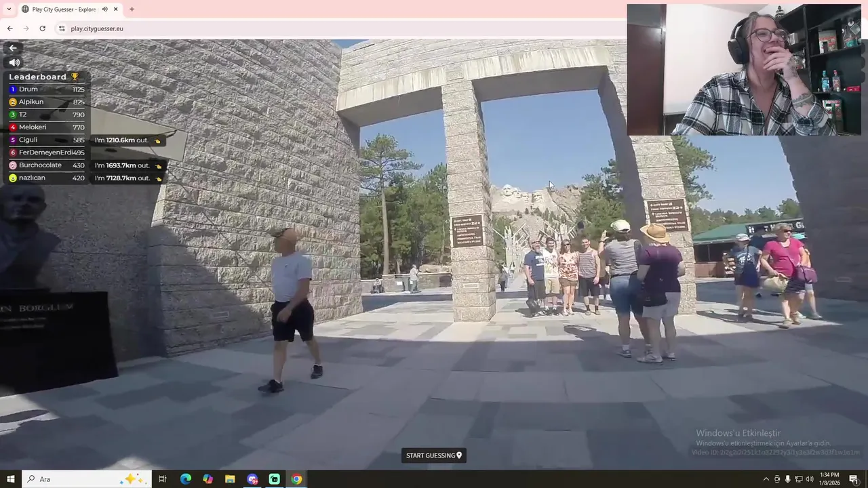Select player Alpikun in the leaderboard
The height and width of the screenshot is (488, 868).
[47, 102]
